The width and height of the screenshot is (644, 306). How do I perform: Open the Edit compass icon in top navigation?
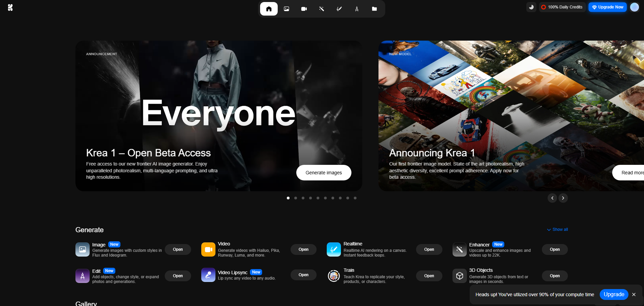357,9
